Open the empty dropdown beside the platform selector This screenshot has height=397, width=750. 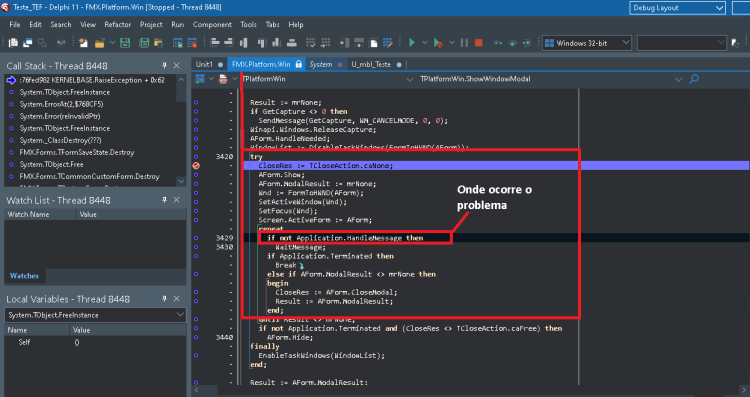(682, 43)
